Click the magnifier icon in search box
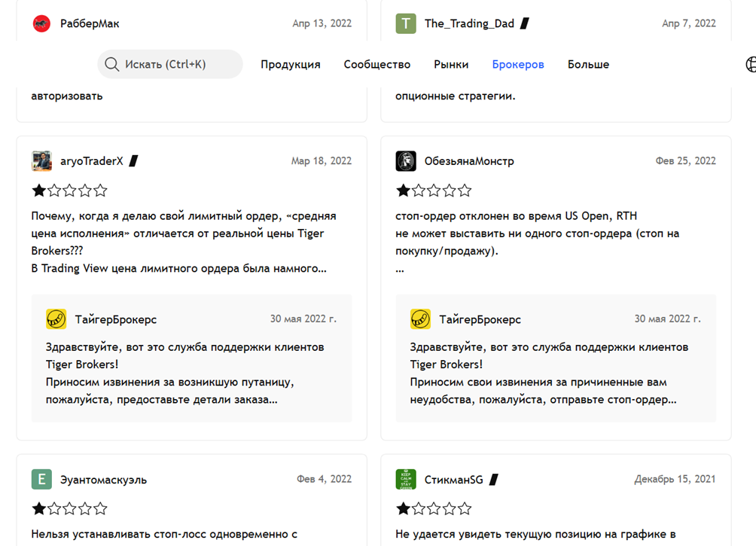Screen dimensions: 756x546 (112, 65)
